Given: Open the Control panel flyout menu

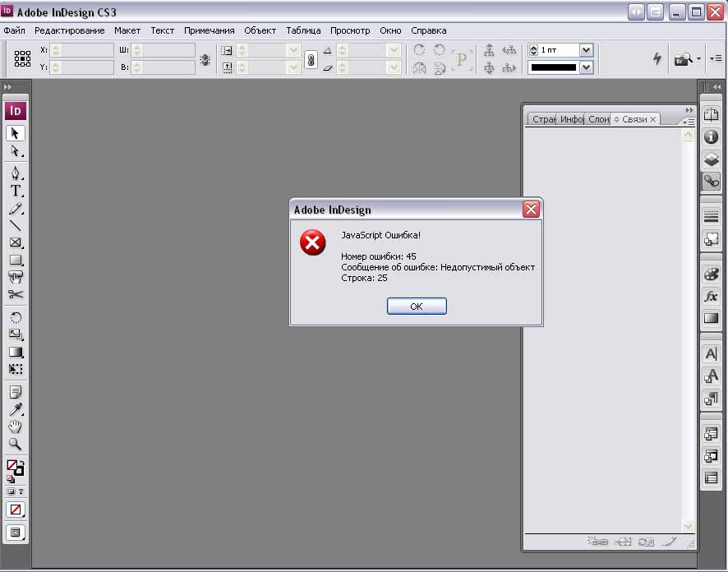Looking at the screenshot, I should click(716, 58).
